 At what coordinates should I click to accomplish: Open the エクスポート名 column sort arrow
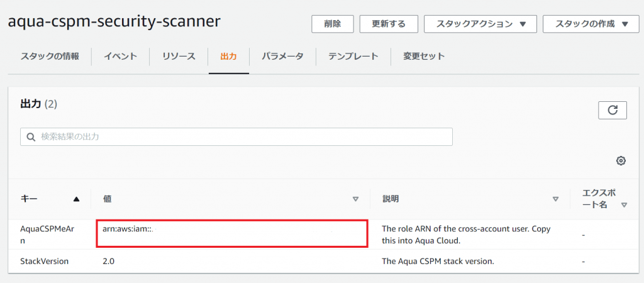625,205
